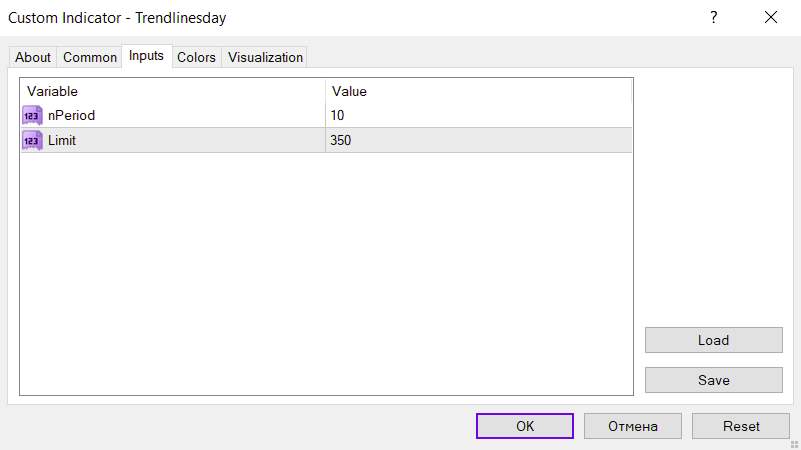Go to the Colors tab

tap(196, 57)
